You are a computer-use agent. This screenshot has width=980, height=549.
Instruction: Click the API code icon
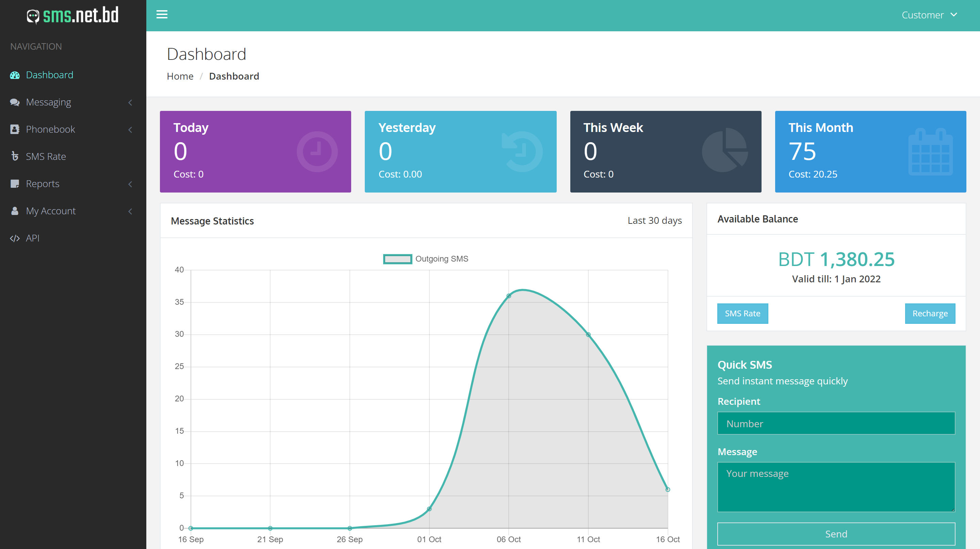pos(15,238)
